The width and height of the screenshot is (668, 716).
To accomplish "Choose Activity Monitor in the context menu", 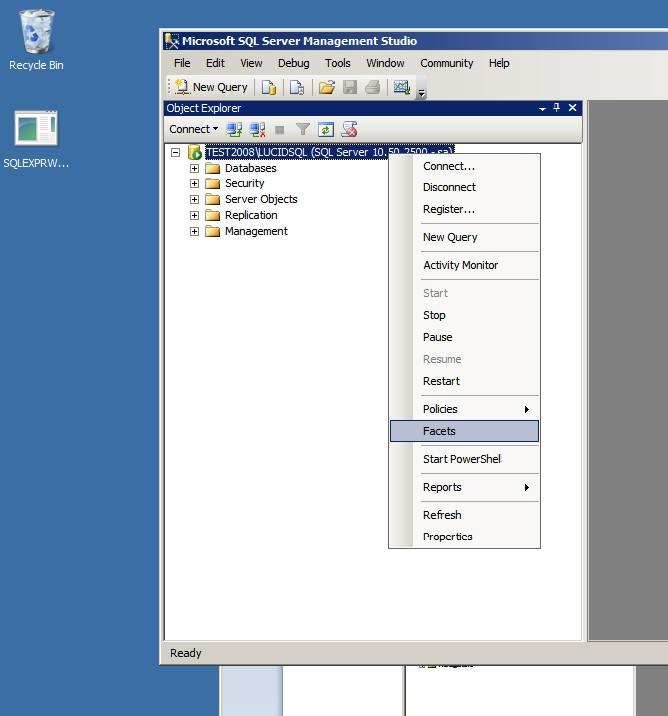I will click(x=465, y=265).
